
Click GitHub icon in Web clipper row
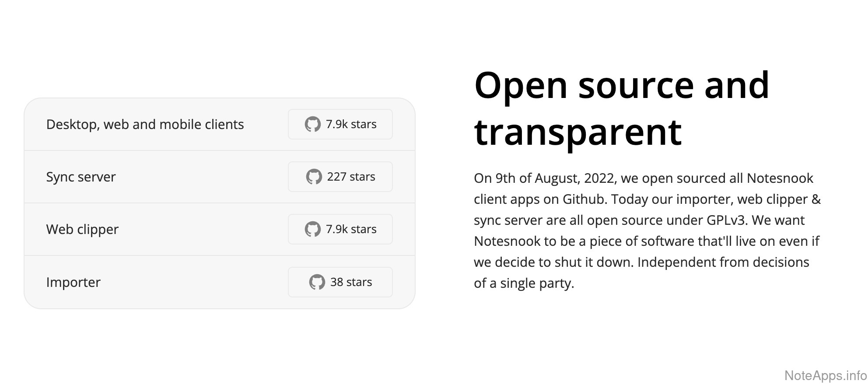pos(312,229)
